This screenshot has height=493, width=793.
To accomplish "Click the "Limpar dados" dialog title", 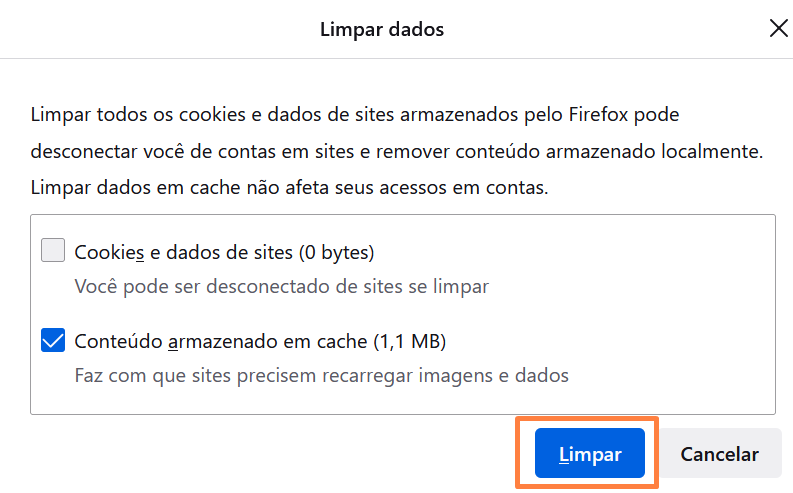I will 382,29.
